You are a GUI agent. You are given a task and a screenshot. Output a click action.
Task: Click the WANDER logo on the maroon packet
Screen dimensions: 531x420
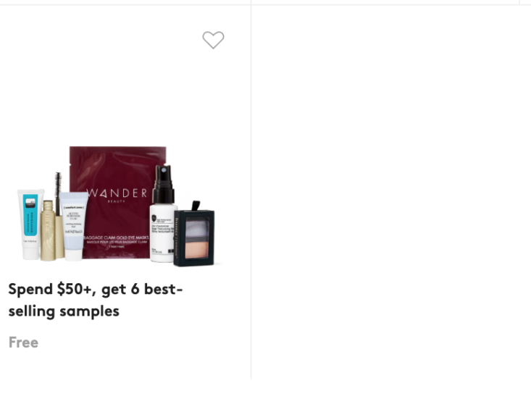[x=117, y=193]
